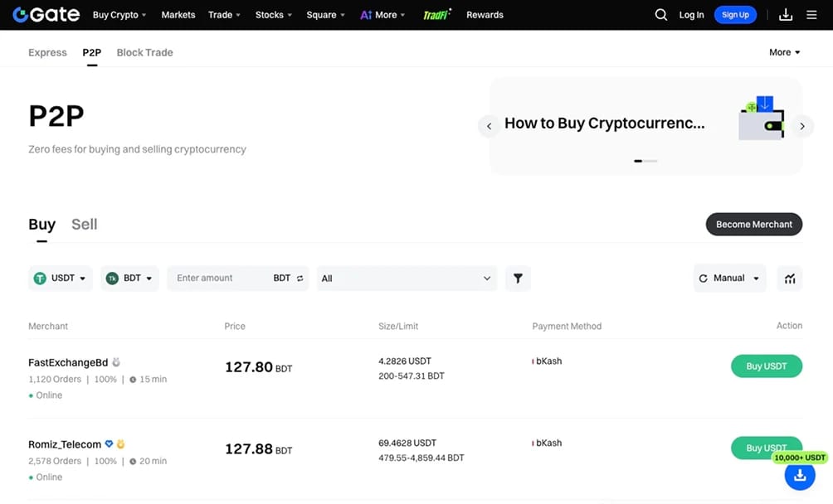Click 1,120 Orders text
The image size is (833, 504).
pyautogui.click(x=55, y=380)
